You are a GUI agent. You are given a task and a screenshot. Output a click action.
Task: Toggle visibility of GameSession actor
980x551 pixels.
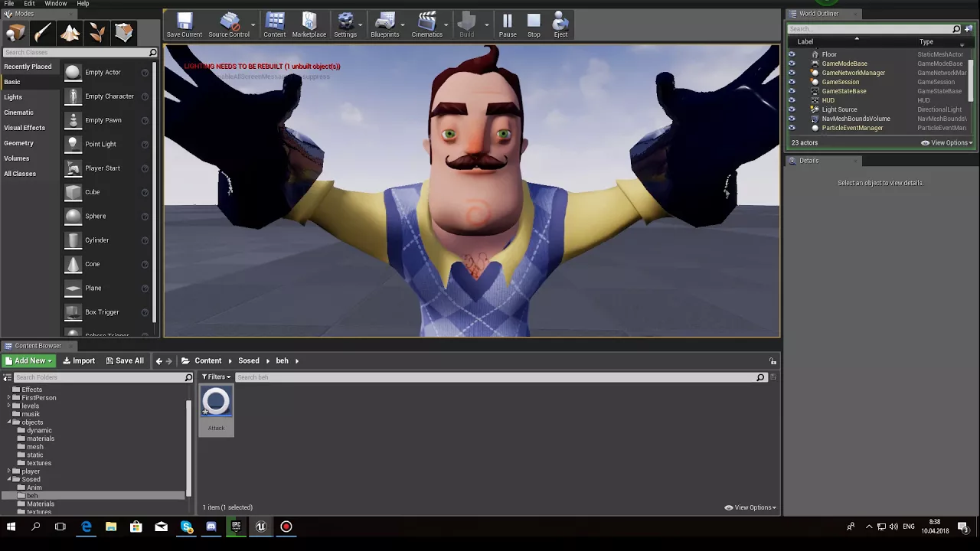click(792, 82)
